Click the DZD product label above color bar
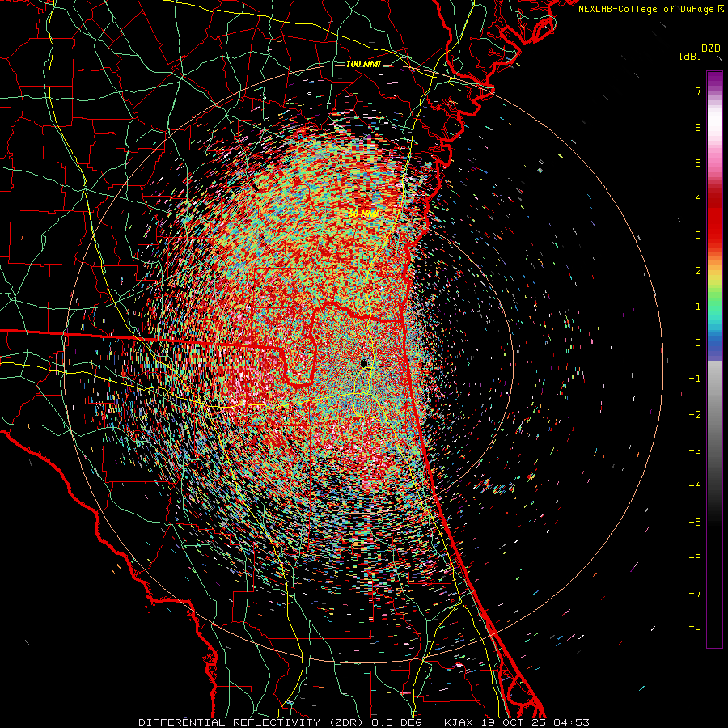The height and width of the screenshot is (728, 728). (711, 49)
